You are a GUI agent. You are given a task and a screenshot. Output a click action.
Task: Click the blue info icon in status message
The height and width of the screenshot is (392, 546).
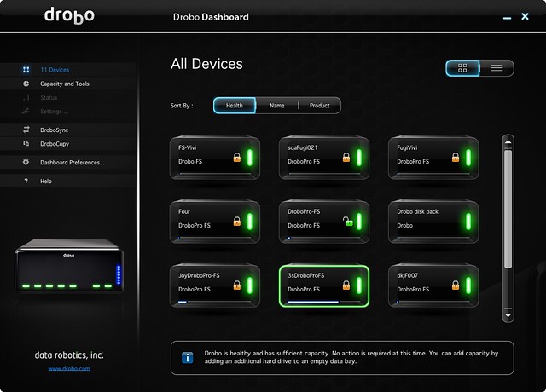click(x=188, y=358)
